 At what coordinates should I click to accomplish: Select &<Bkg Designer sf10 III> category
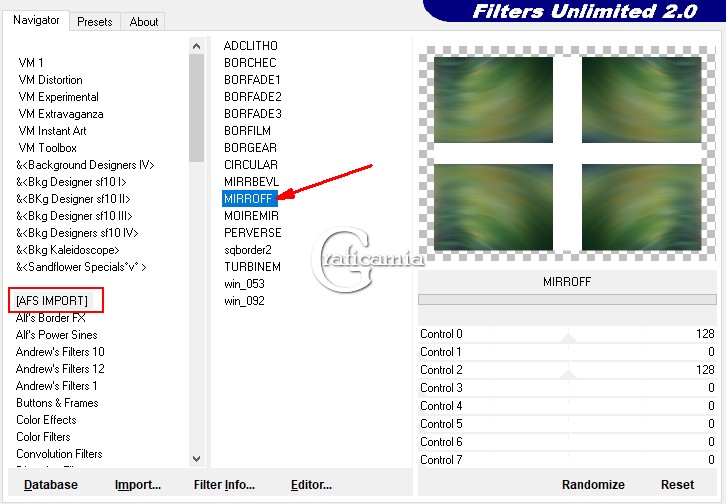(74, 216)
